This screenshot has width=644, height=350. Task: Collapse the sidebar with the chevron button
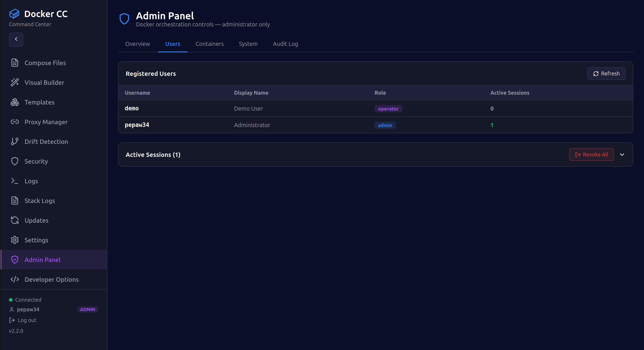pyautogui.click(x=16, y=39)
